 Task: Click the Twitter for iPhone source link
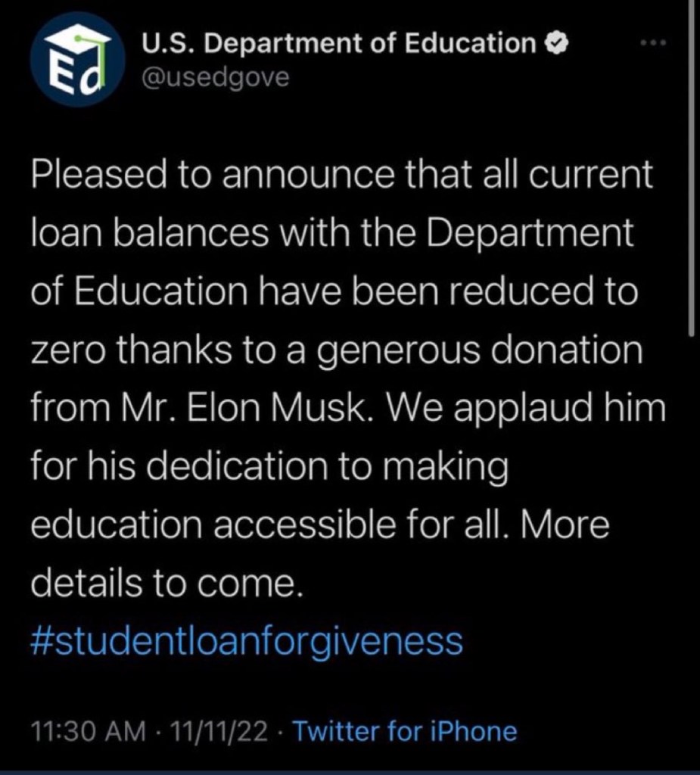tap(404, 732)
